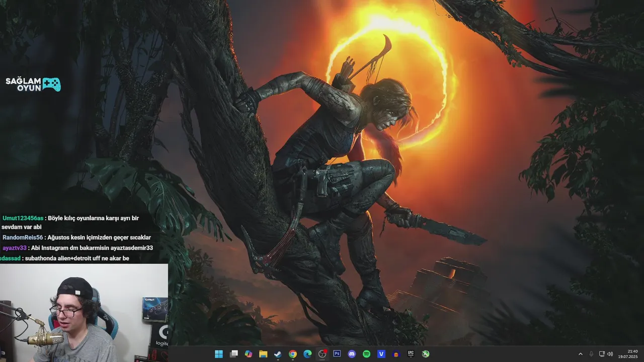Viewport: 644px width, 362px height.
Task: Click chat username RandomReis56
Action: [x=23, y=237]
